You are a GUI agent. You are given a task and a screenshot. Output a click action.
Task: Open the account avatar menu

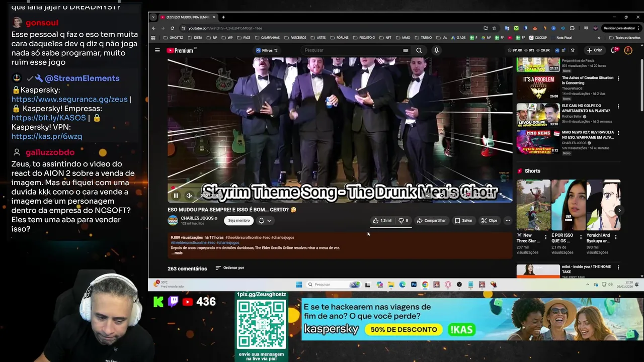coord(628,50)
